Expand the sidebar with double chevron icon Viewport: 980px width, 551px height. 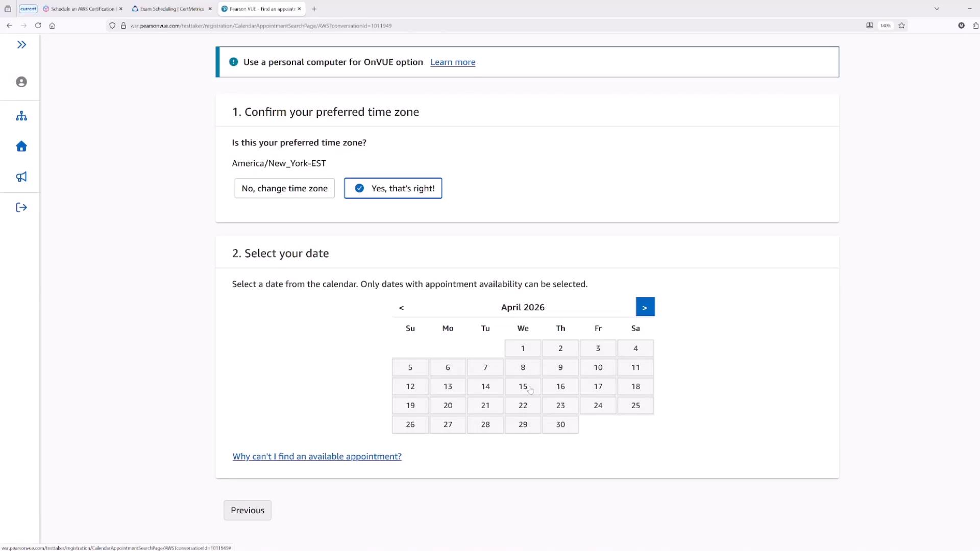21,45
